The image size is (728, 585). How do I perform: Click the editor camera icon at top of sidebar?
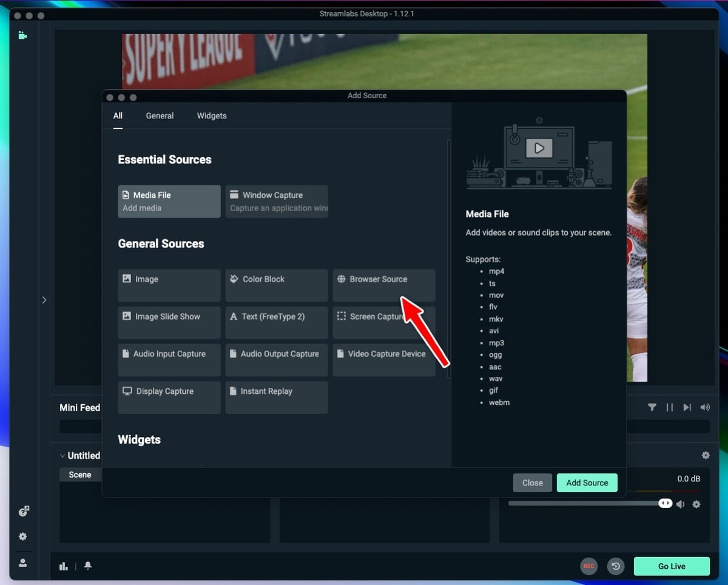[x=22, y=35]
